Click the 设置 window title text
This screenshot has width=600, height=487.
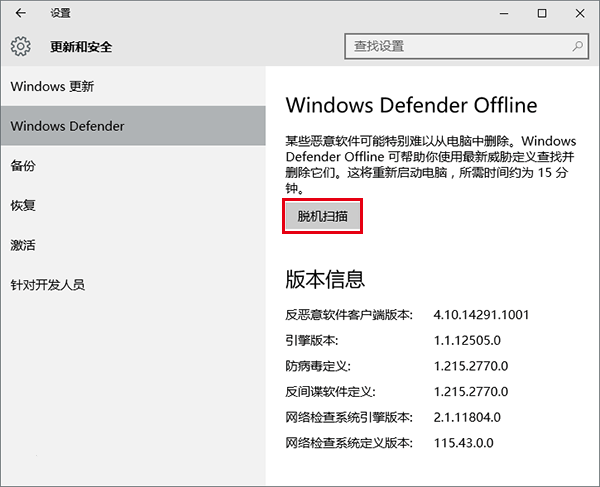tap(60, 13)
